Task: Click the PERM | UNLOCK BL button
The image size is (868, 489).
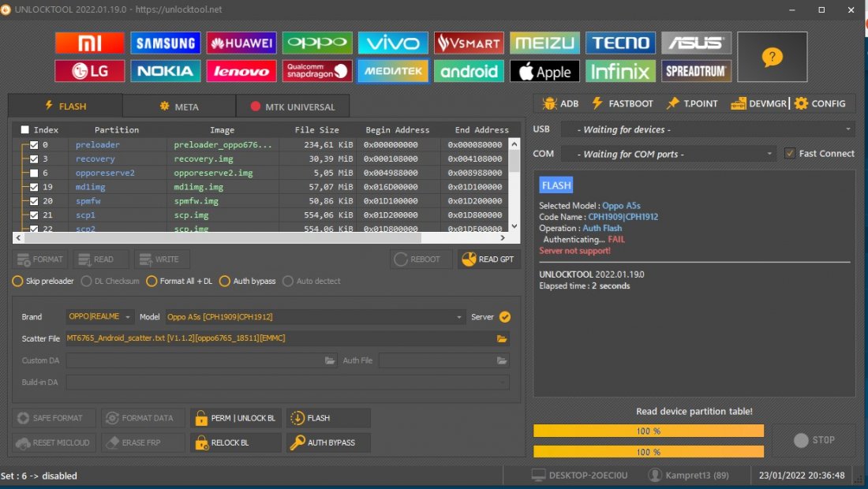Action: [236, 418]
